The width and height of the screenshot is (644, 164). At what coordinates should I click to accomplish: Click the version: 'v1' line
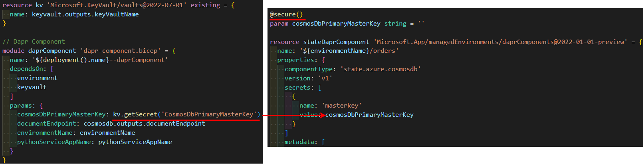(x=309, y=78)
